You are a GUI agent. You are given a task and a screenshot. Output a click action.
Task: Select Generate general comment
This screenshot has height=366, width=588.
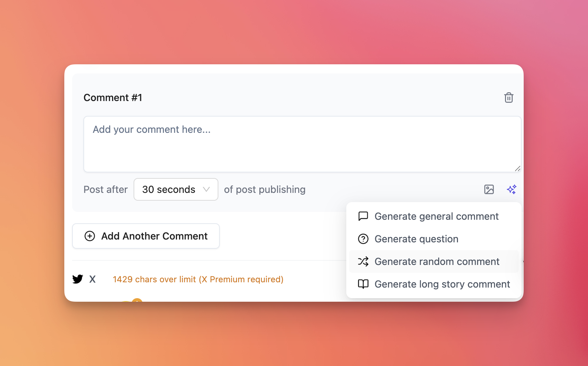point(437,216)
